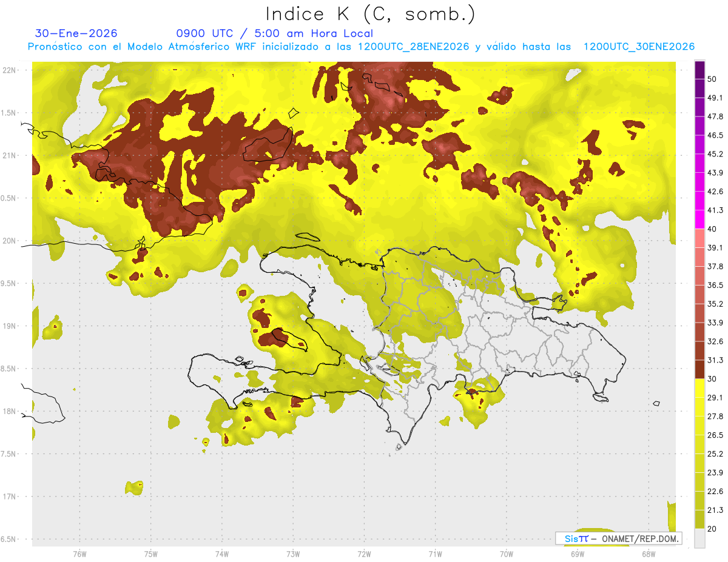
Task: Click the longitude axis label '76W'
Action: pyautogui.click(x=79, y=554)
